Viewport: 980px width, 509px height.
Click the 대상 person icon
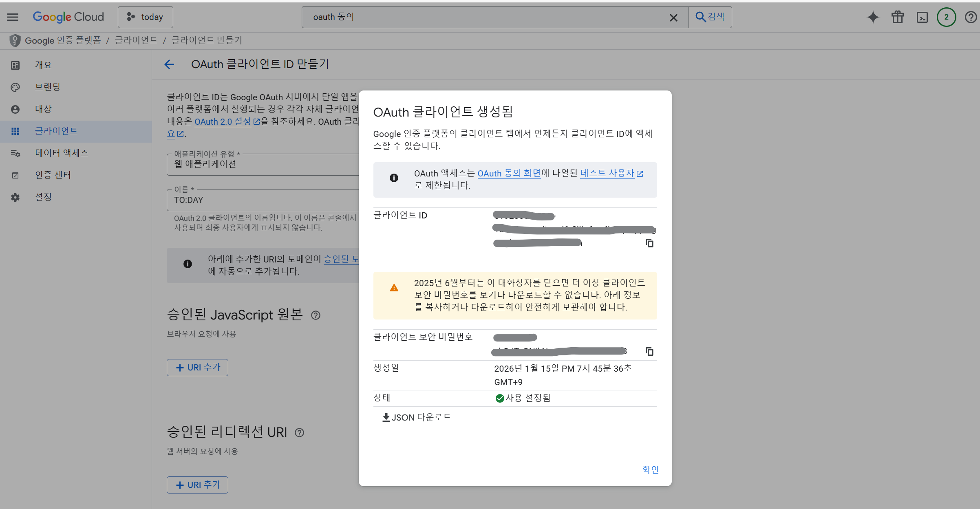point(15,109)
